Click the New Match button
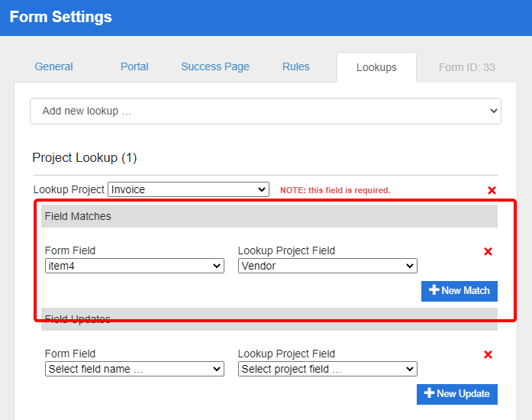The height and width of the screenshot is (420, 532). (459, 291)
